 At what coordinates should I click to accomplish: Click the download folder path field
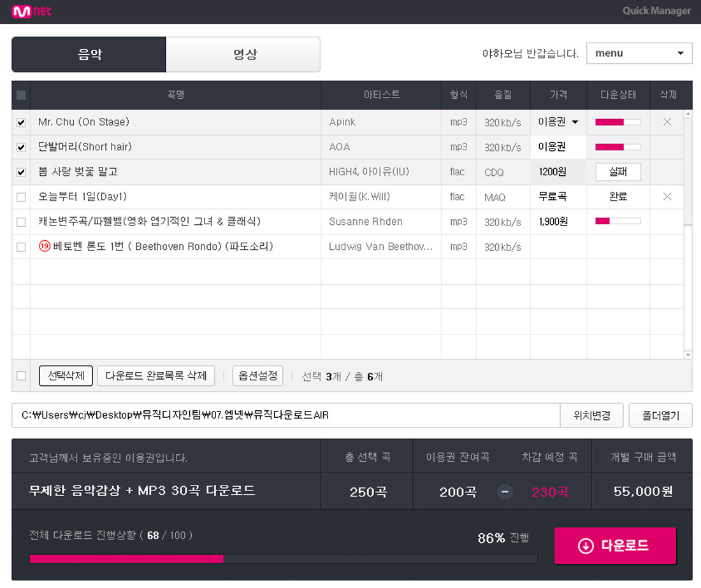286,415
